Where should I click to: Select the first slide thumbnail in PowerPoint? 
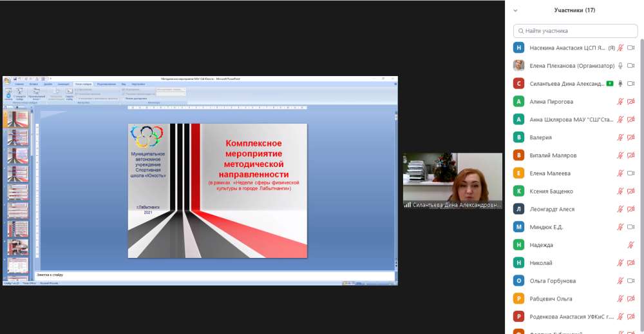pyautogui.click(x=17, y=119)
